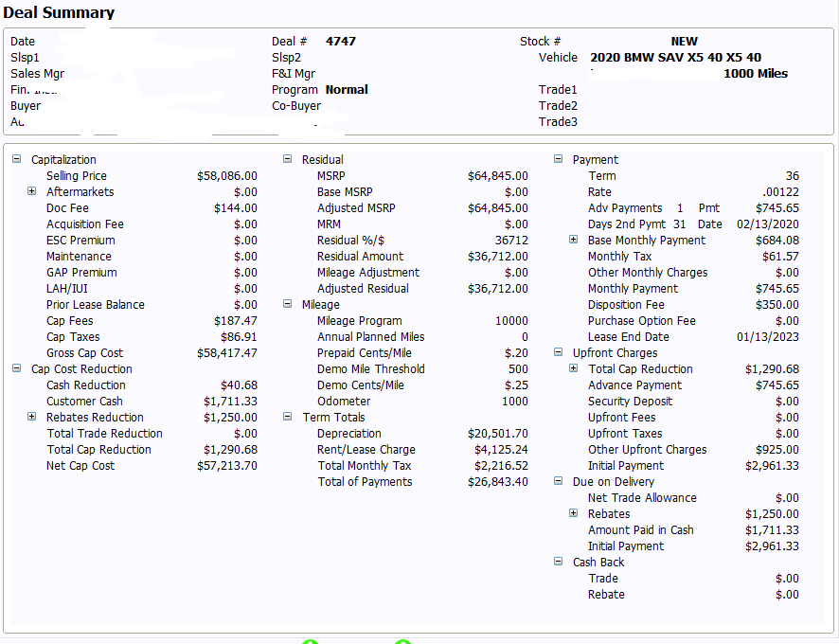
Task: Select the Mileage Program value 10000
Action: (x=511, y=321)
